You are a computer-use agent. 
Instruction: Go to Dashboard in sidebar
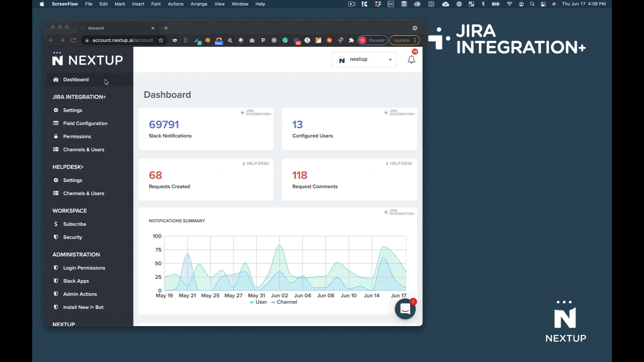pyautogui.click(x=89, y=80)
